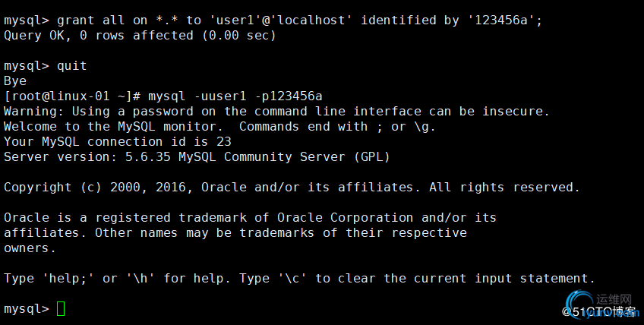Screen dimensions: 644x325
Task: Click the [root@linux-01 ~]# shell prompt
Action: 72,96
